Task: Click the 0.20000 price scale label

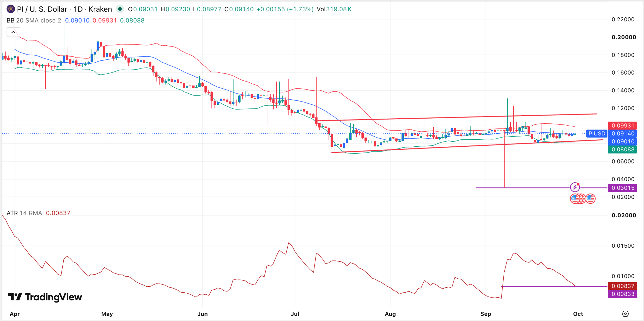Action: [x=624, y=37]
